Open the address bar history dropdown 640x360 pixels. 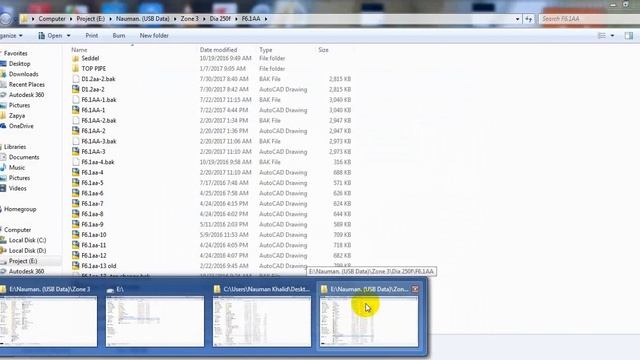tap(518, 19)
